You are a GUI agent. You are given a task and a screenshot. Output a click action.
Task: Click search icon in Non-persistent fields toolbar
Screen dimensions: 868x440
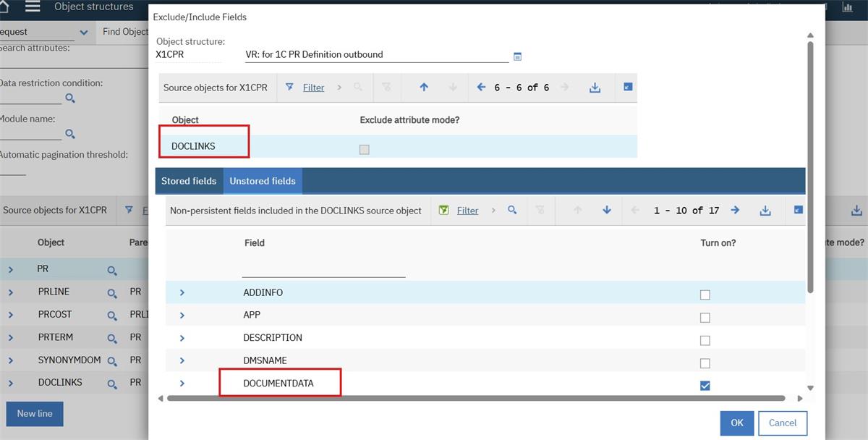(512, 210)
